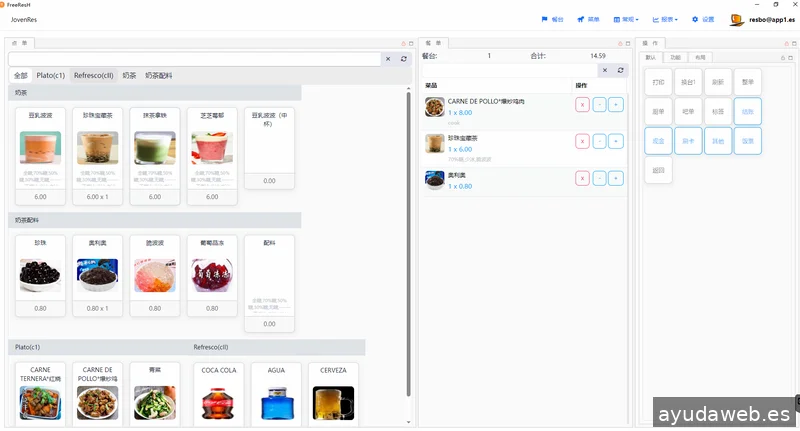Add 豆乳波波 milk tea to order
The width and height of the screenshot is (800, 431).
click(x=40, y=156)
